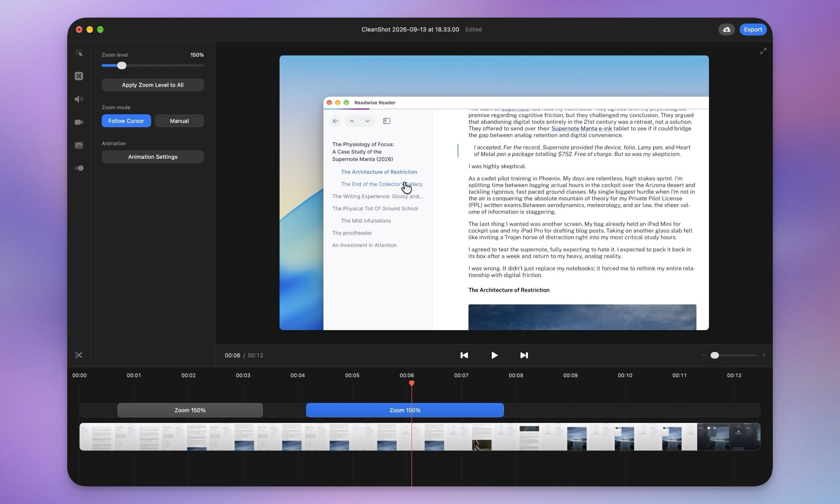
Task: Go back in Readwise Reader preview
Action: tap(335, 121)
